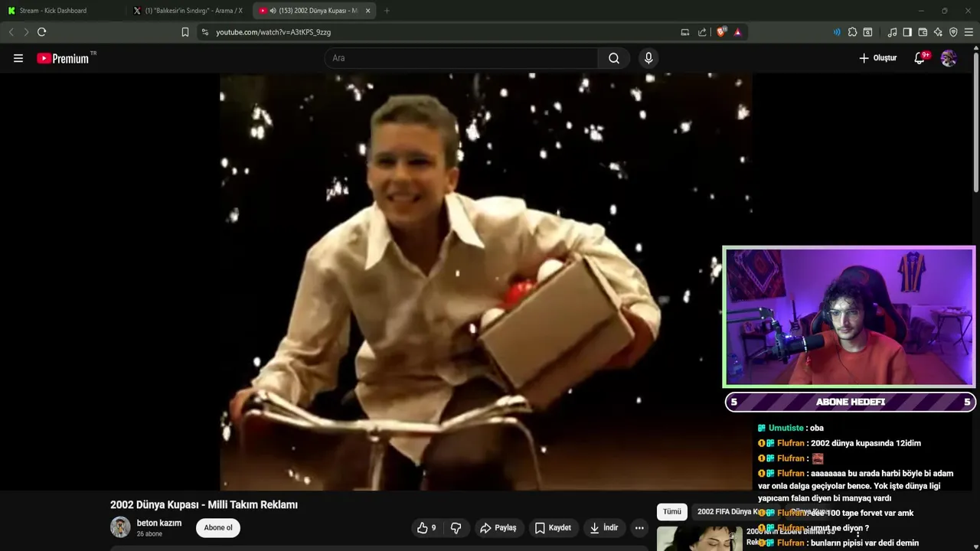Open Leo AI sparkle icon

(x=938, y=32)
